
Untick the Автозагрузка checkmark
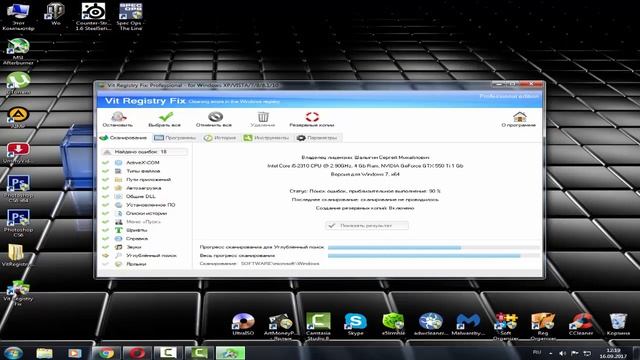point(106,188)
